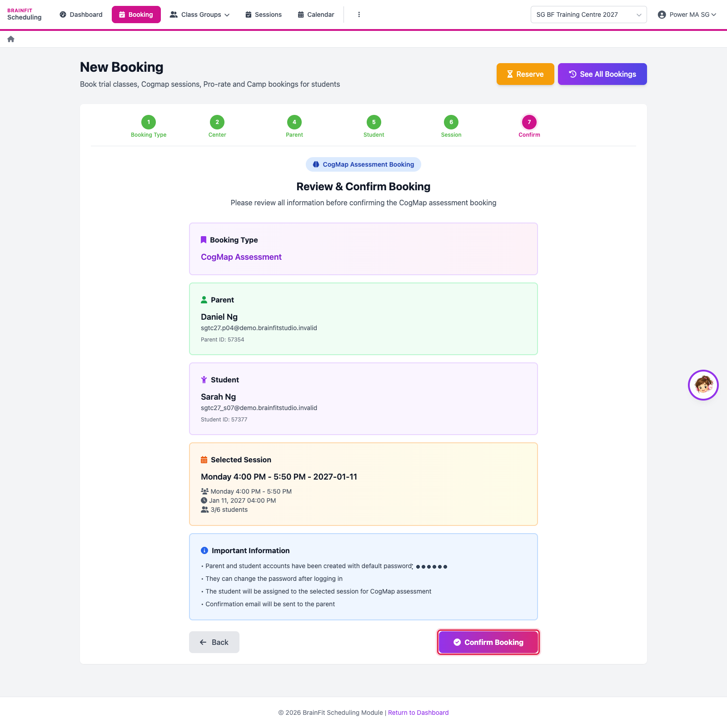Go Back to the previous step
Screen dimensions: 727x728
click(214, 642)
